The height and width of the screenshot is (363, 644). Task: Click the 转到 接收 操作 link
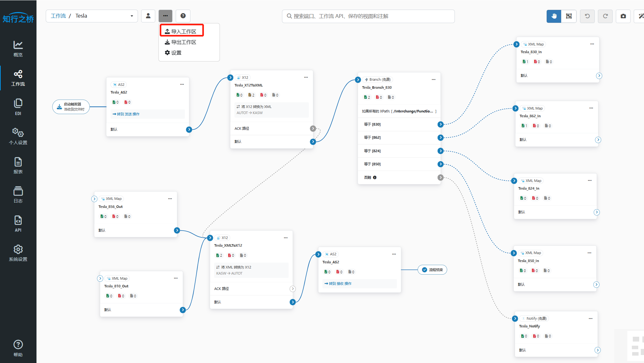[x=338, y=284]
